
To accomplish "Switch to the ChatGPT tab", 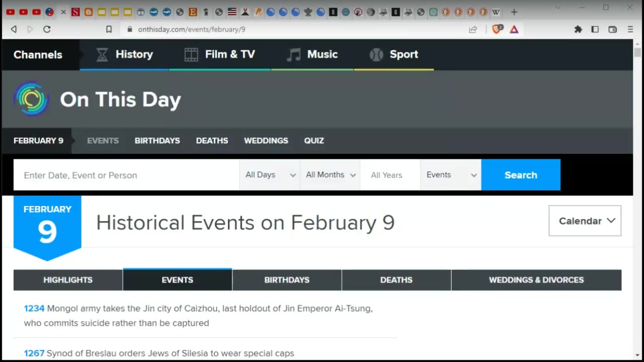I will (433, 12).
